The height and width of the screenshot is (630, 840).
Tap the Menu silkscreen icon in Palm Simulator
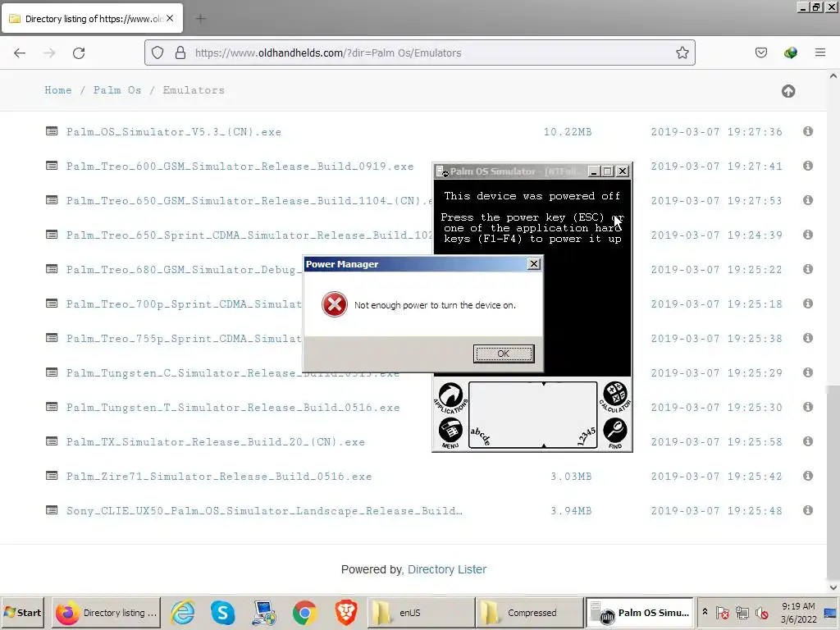point(450,433)
